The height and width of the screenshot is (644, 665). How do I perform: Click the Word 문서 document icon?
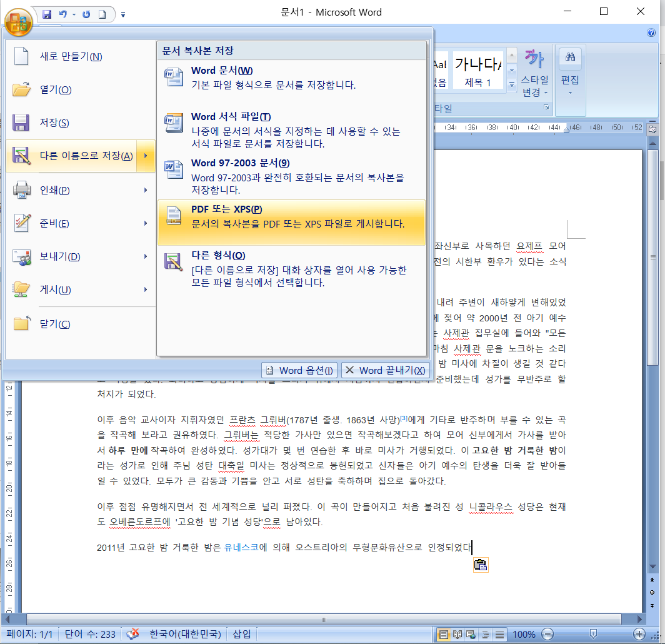(x=174, y=77)
